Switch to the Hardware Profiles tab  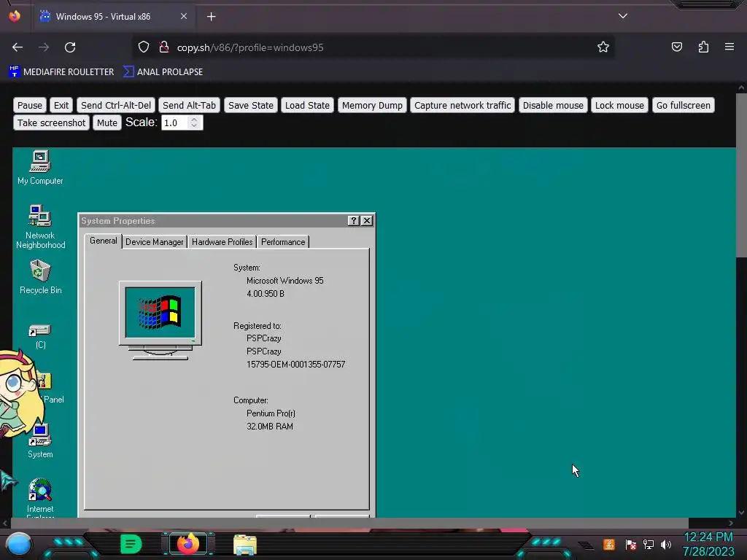coord(222,242)
